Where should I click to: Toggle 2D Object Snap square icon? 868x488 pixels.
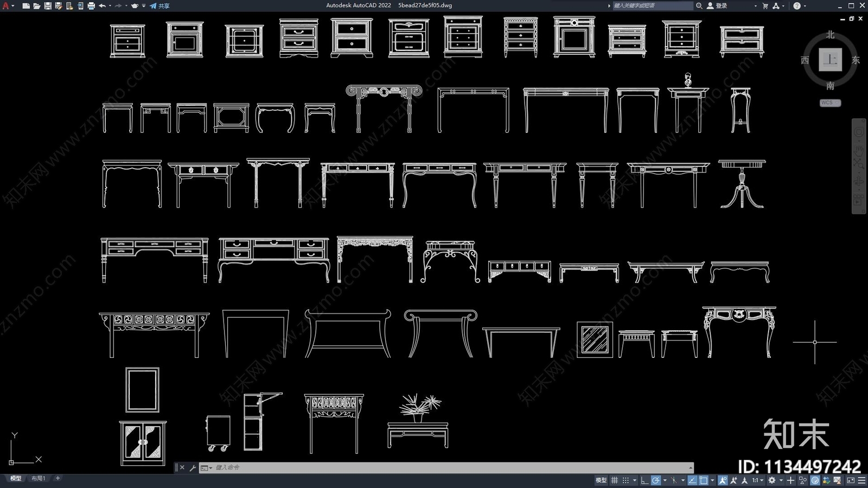tap(704, 480)
